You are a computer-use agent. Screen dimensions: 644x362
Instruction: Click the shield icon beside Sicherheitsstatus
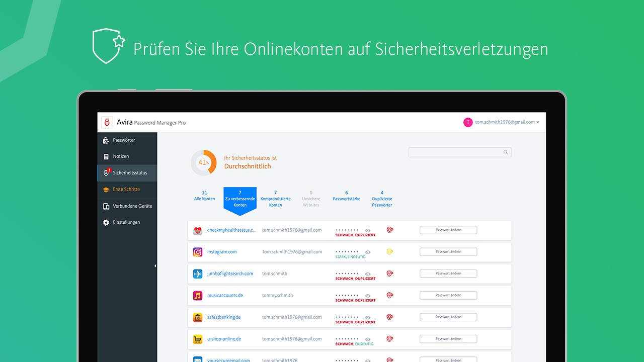tap(106, 172)
